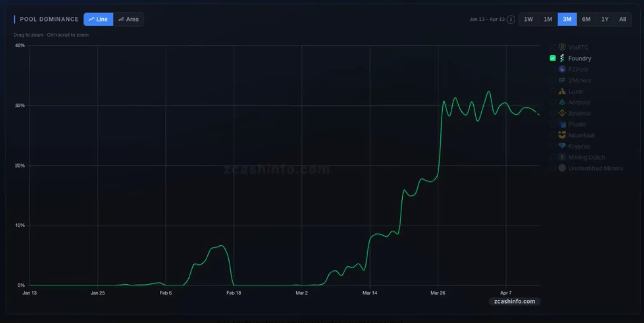Click the Foundry pool icon
Viewport: 644px width, 323px height.
click(562, 58)
